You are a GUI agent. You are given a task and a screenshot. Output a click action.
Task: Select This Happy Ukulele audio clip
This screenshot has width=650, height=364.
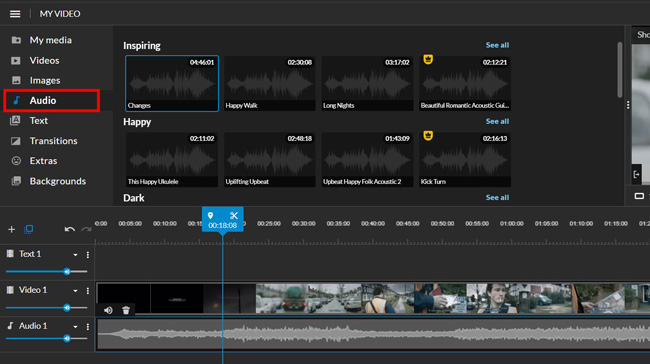(172, 160)
